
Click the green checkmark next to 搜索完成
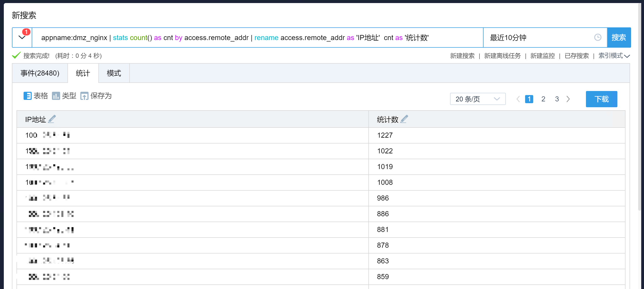(16, 55)
